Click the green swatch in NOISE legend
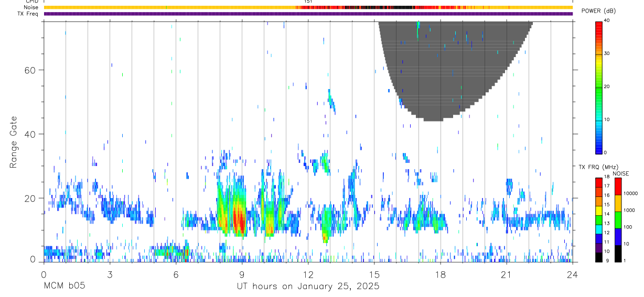The height and width of the screenshot is (297, 644). pyautogui.click(x=618, y=220)
